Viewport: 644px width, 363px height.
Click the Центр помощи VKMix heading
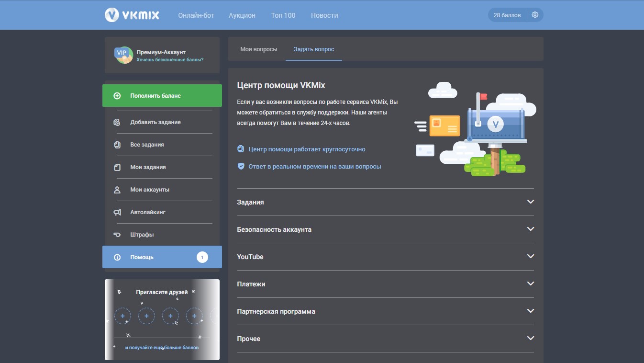(281, 85)
